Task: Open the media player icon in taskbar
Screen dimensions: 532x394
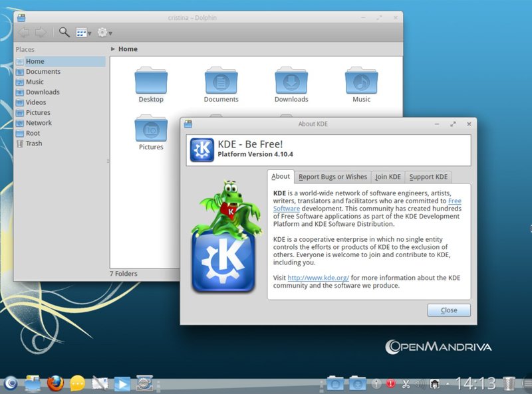Action: (x=122, y=384)
